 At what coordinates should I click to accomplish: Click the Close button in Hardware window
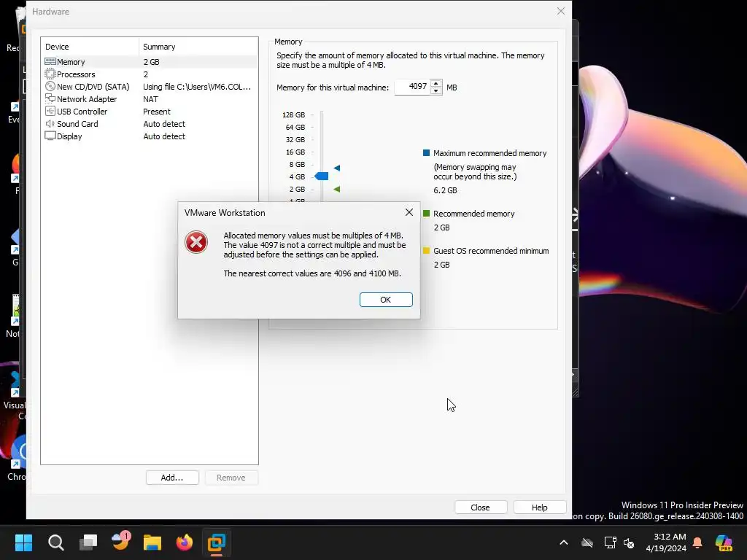(x=481, y=507)
